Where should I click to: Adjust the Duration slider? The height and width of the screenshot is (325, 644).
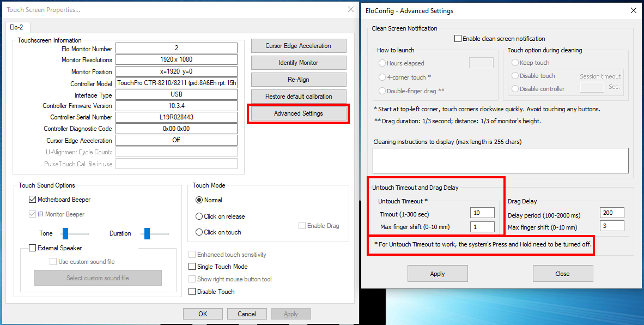tap(147, 233)
